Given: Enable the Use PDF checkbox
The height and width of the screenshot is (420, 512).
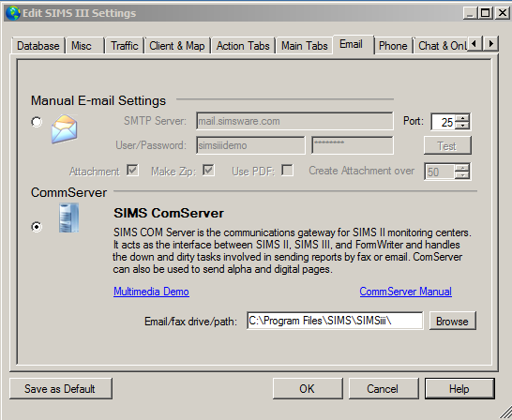Looking at the screenshot, I should pos(287,170).
